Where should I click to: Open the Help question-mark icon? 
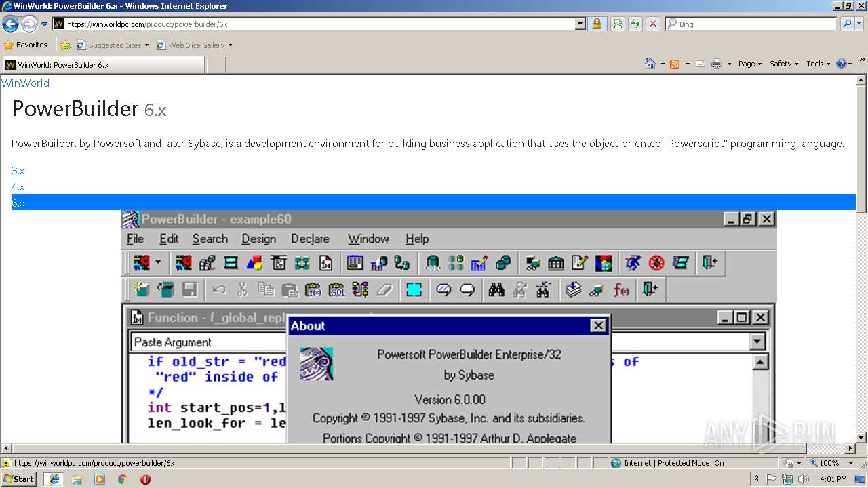click(842, 64)
